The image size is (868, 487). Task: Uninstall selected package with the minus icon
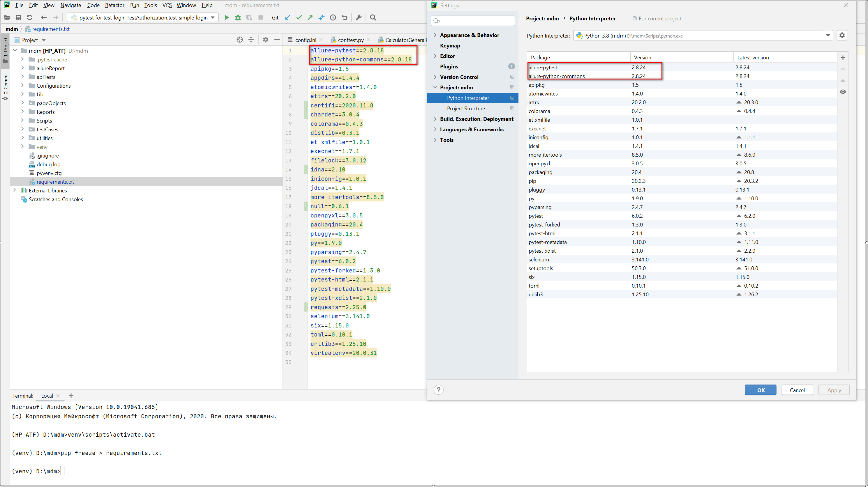pyautogui.click(x=843, y=69)
